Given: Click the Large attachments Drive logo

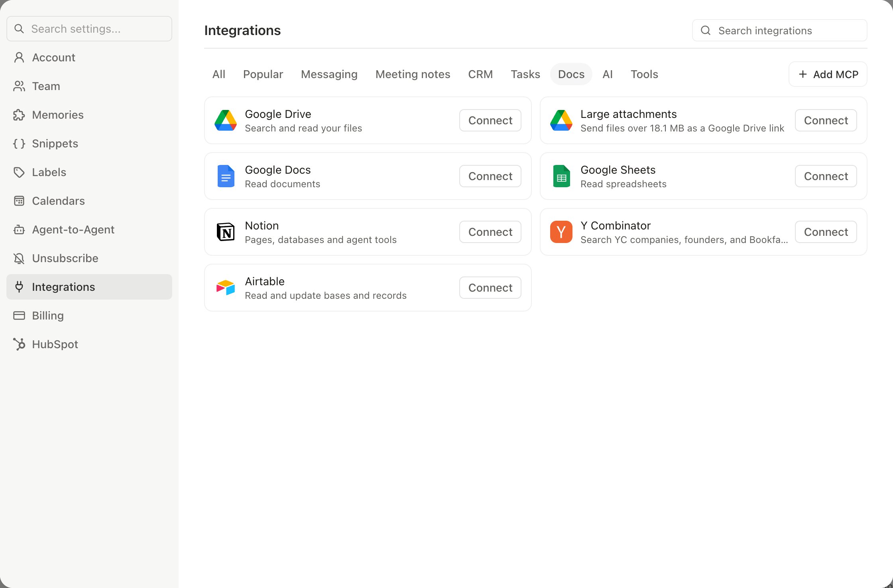Looking at the screenshot, I should [561, 120].
